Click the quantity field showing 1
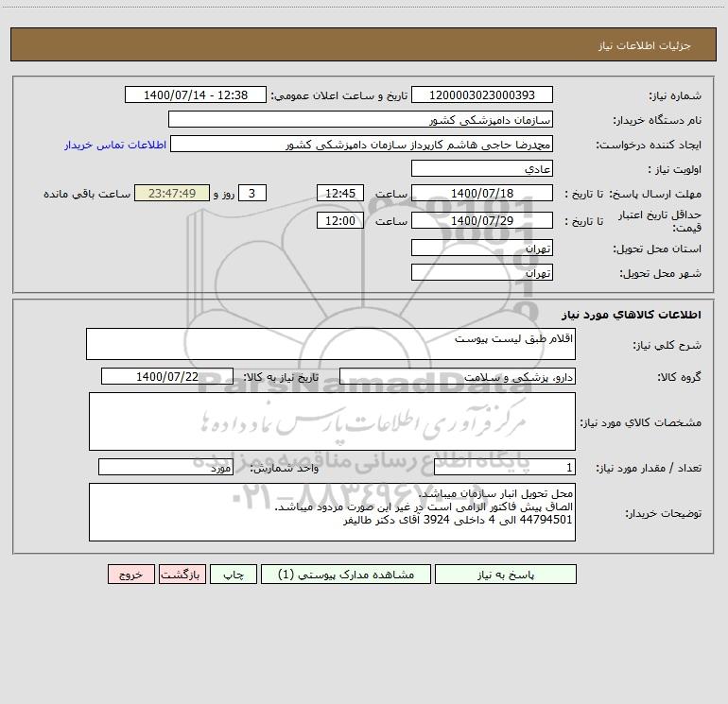 [505, 468]
